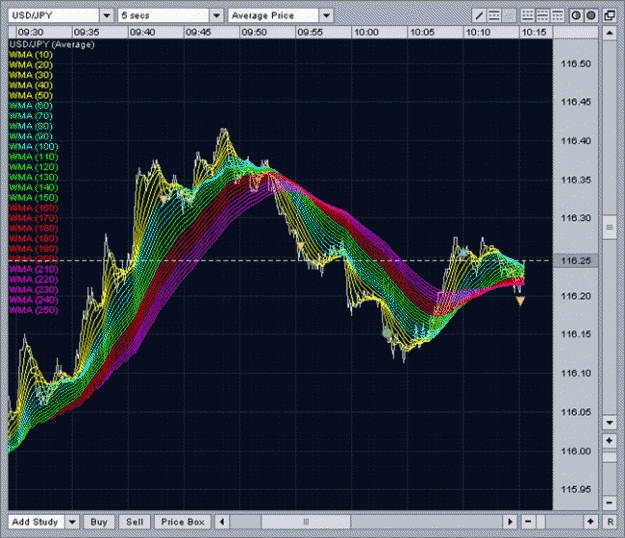
Task: Click the vertical zoom plus button
Action: point(609,441)
